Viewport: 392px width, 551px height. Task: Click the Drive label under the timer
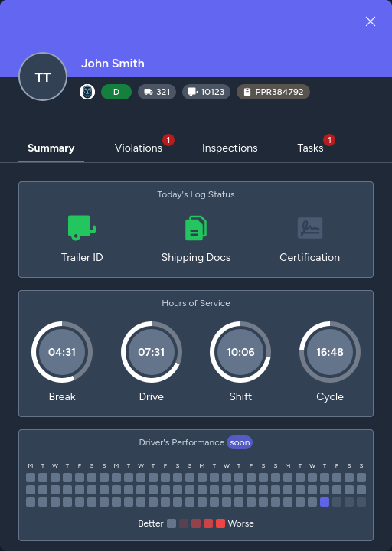pos(152,396)
